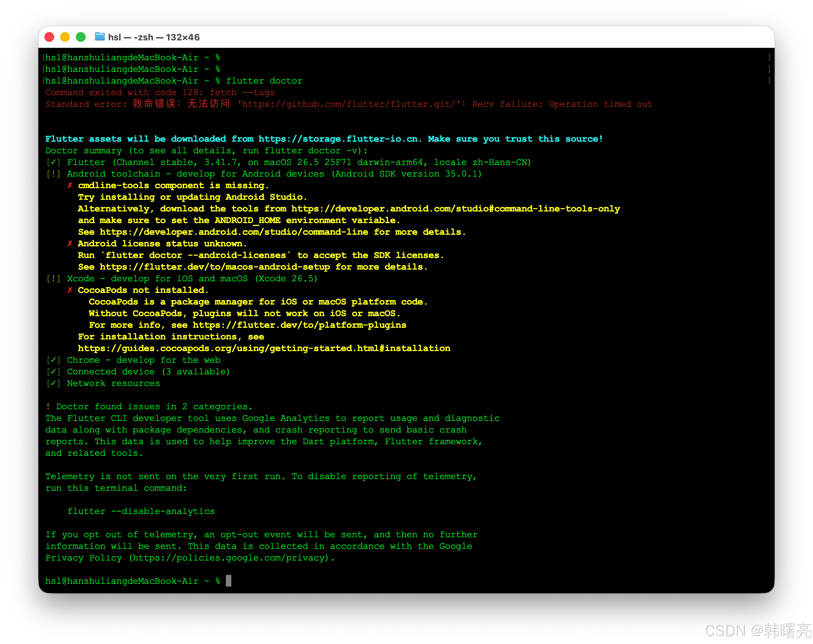Image resolution: width=813 pixels, height=644 pixels.
Task: Click the terminal cursor at the last prompt
Action: tap(229, 581)
